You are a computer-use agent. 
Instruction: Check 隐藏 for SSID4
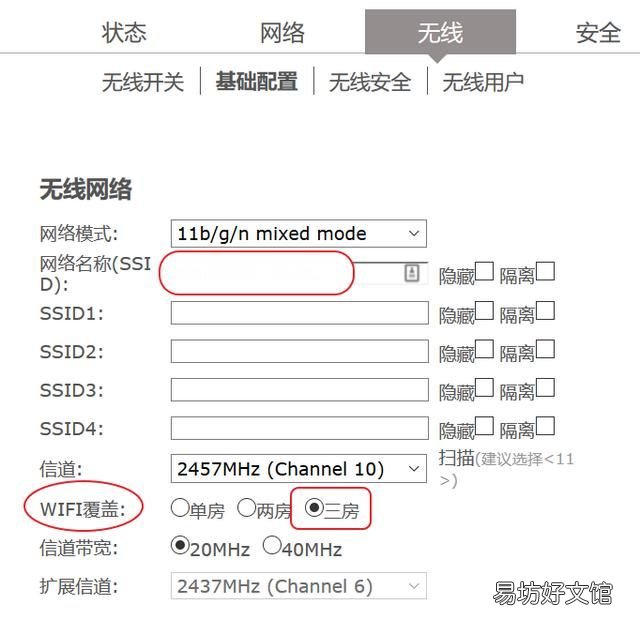(484, 426)
